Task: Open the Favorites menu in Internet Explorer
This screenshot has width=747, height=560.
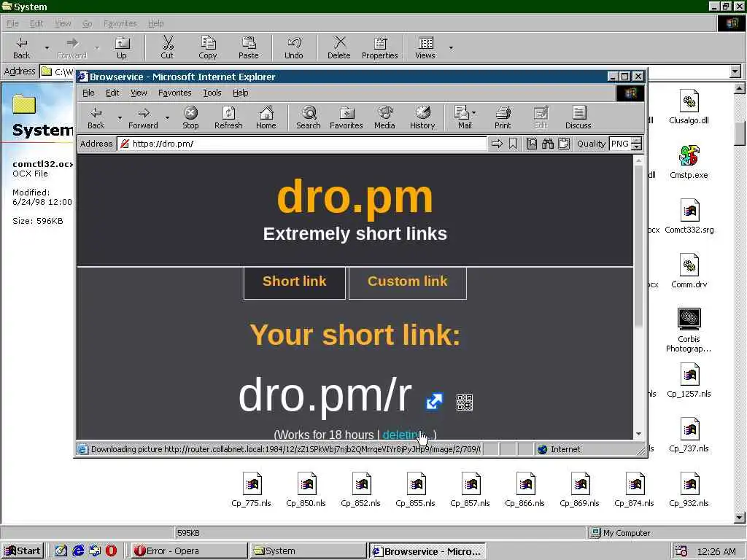Action: (x=175, y=93)
